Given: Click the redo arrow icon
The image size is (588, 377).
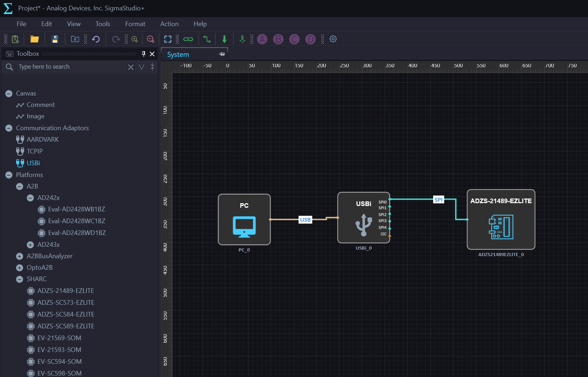Looking at the screenshot, I should click(116, 39).
